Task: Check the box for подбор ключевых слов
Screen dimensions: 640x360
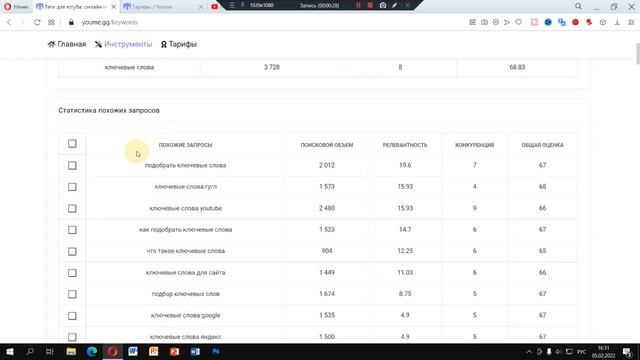Action: tap(72, 294)
